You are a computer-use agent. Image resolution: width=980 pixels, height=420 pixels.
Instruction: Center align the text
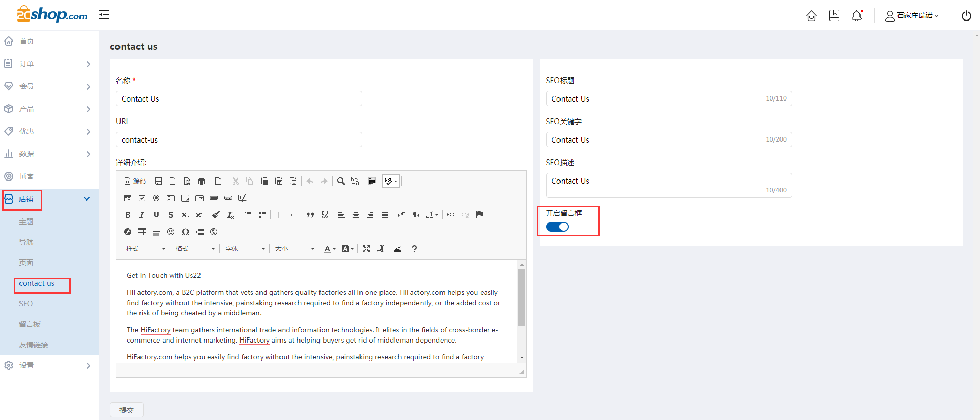355,215
